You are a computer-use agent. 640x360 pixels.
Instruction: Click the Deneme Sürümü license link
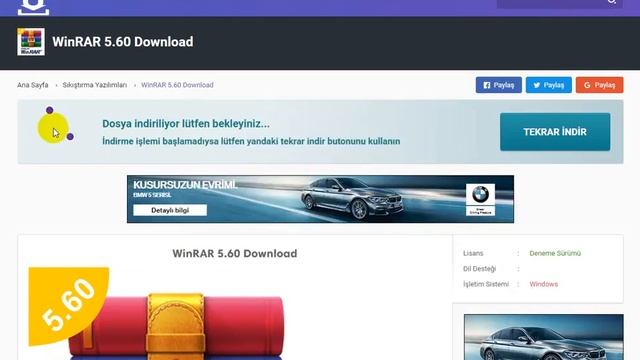coord(555,253)
